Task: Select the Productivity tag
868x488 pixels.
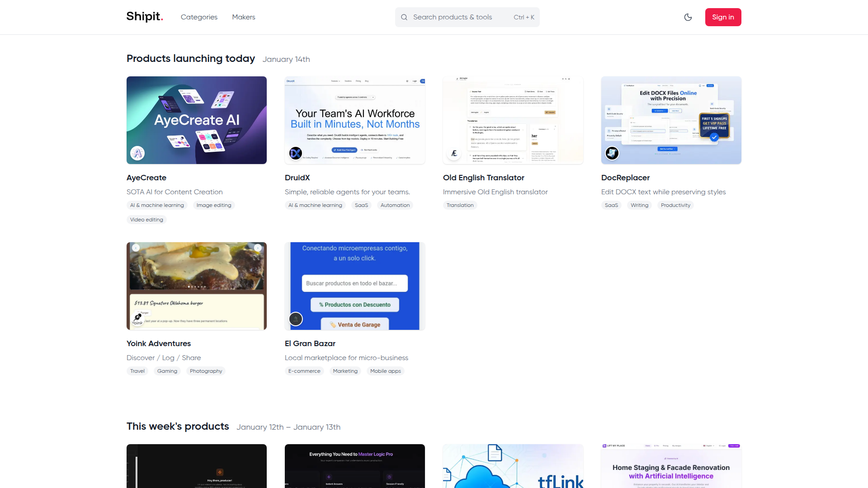Action: (x=676, y=205)
